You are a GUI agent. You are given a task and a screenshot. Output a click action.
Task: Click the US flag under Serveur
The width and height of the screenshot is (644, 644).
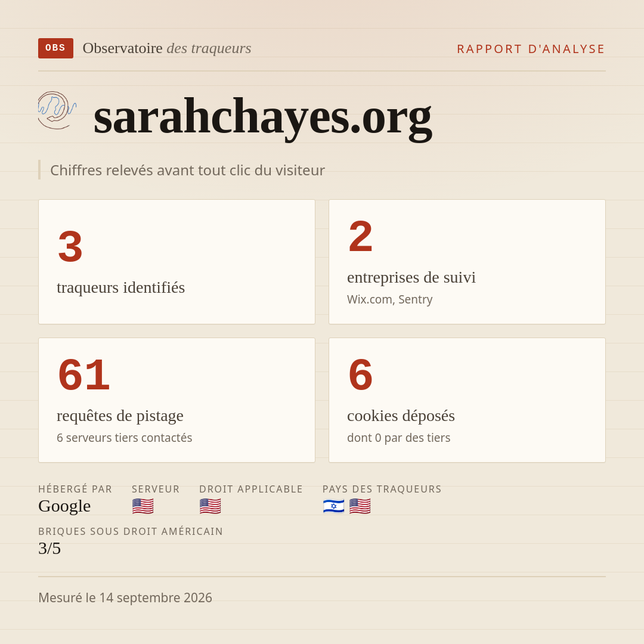click(x=143, y=506)
